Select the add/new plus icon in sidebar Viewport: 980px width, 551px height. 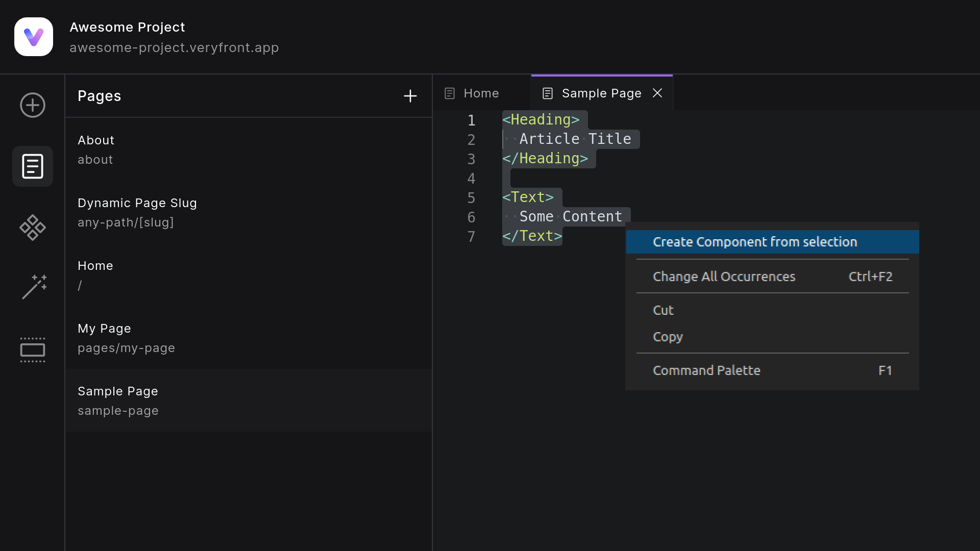(32, 105)
